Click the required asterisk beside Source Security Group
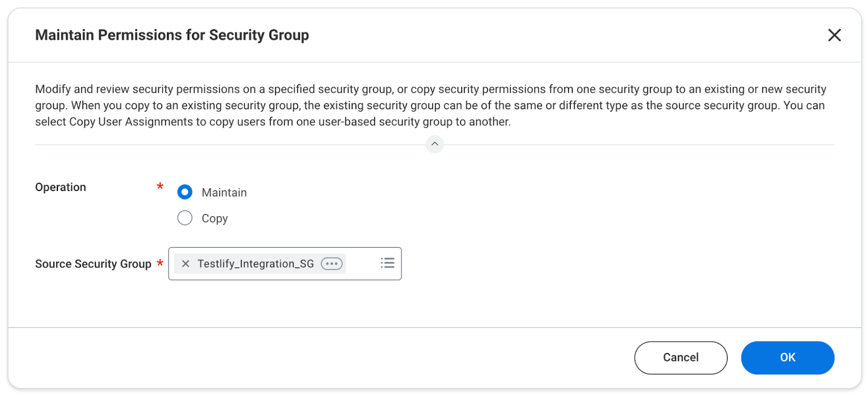Viewport: 868px width, 397px height. click(160, 264)
